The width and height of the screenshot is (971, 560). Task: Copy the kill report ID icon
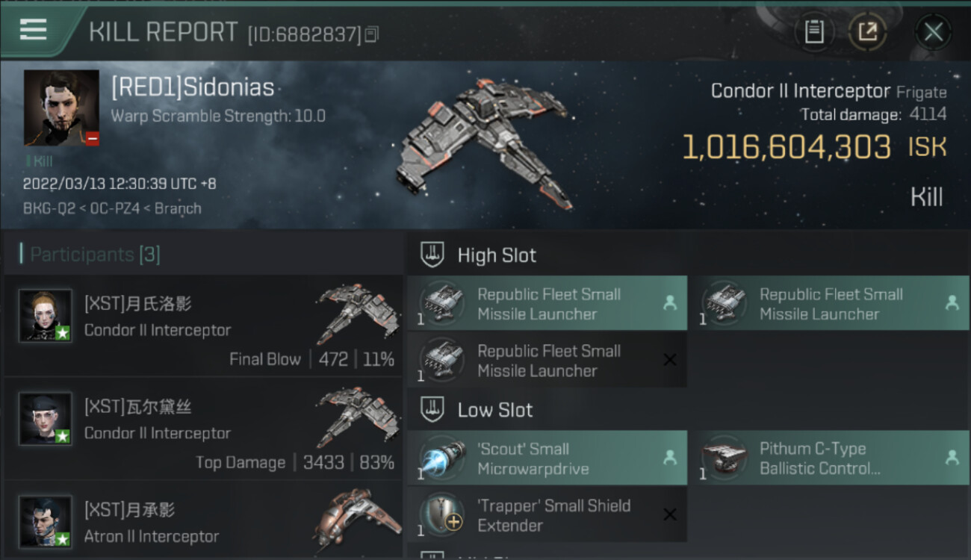(371, 34)
